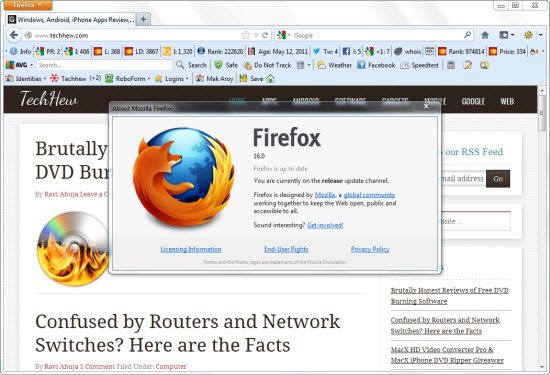Open the whois lookup item
The height and width of the screenshot is (375, 550).
coord(407,51)
